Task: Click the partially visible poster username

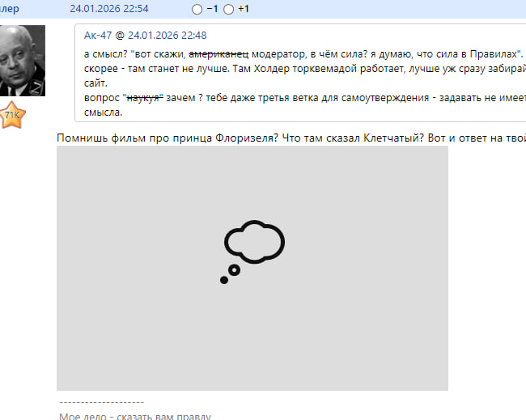Action: click(10, 9)
